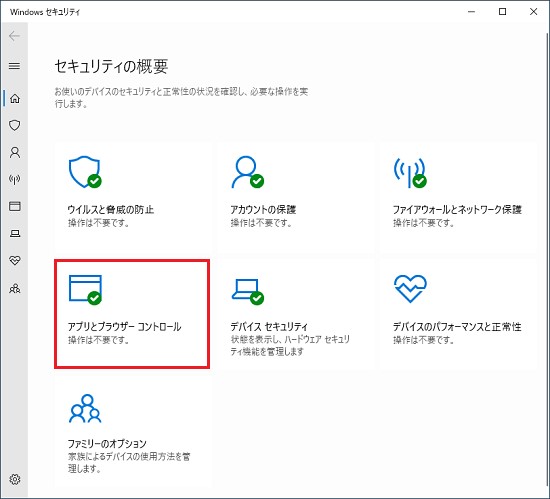Select the Home icon in sidebar
Screen dimensions: 550x499
click(14, 98)
